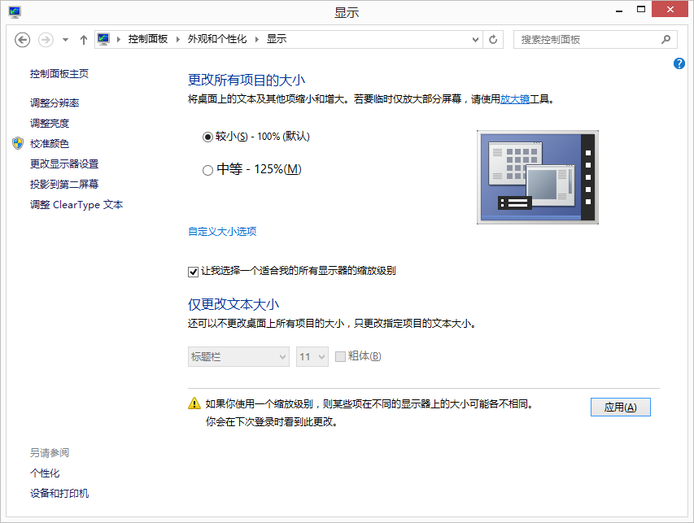The height and width of the screenshot is (523, 694).
Task: Open 调整亮度 in sidebar
Action: click(50, 123)
